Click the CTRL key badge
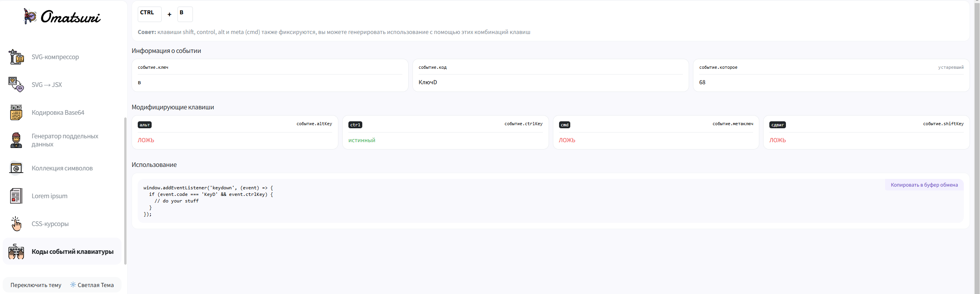The height and width of the screenshot is (294, 980). [x=150, y=14]
